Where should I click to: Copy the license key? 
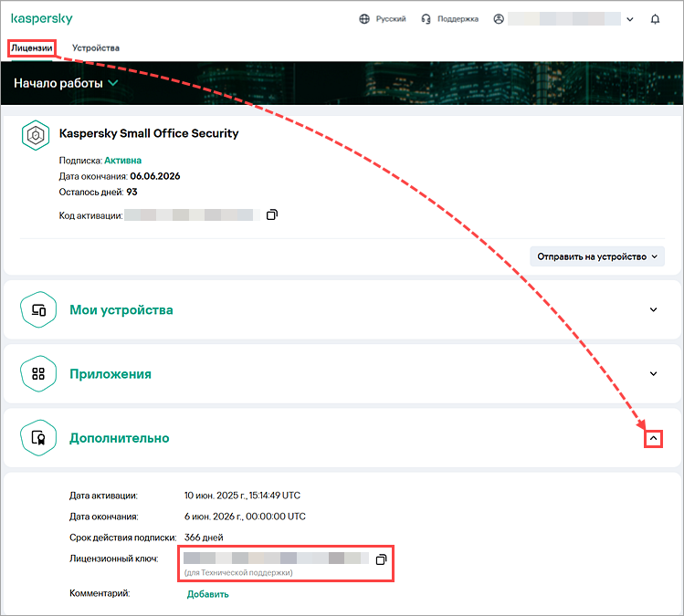pos(381,559)
